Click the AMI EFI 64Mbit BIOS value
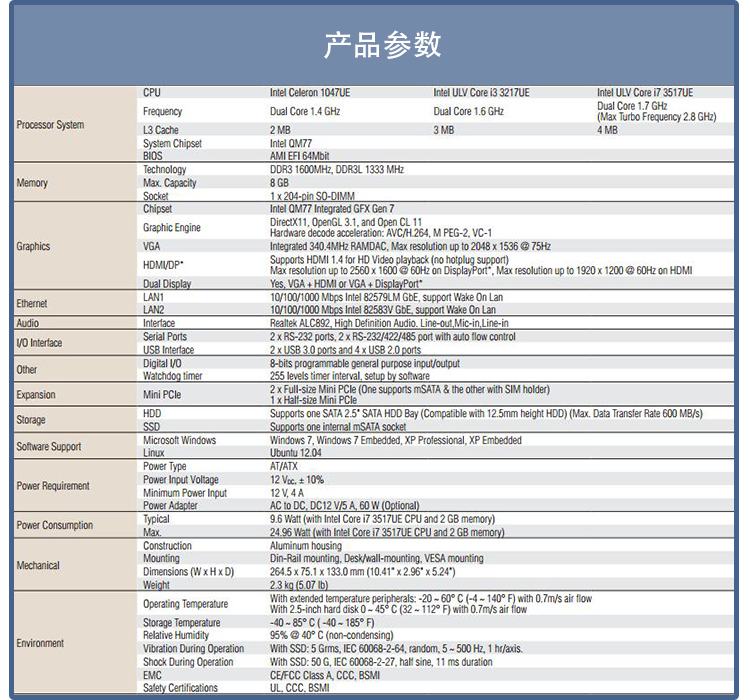 pos(299,156)
